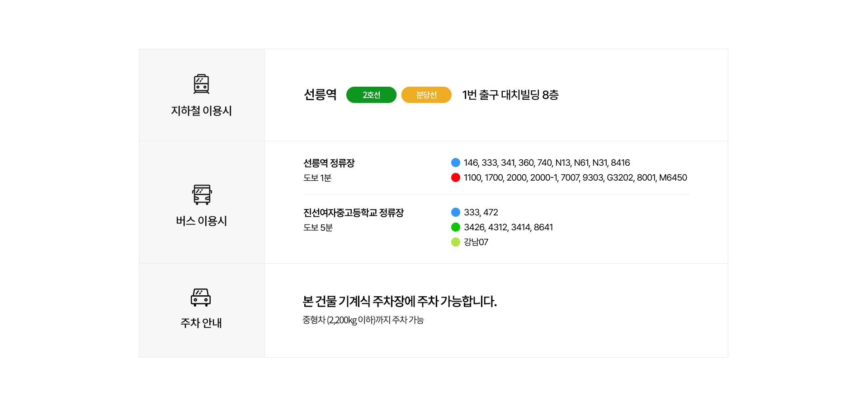
Task: Click the subway train icon
Action: tap(201, 84)
